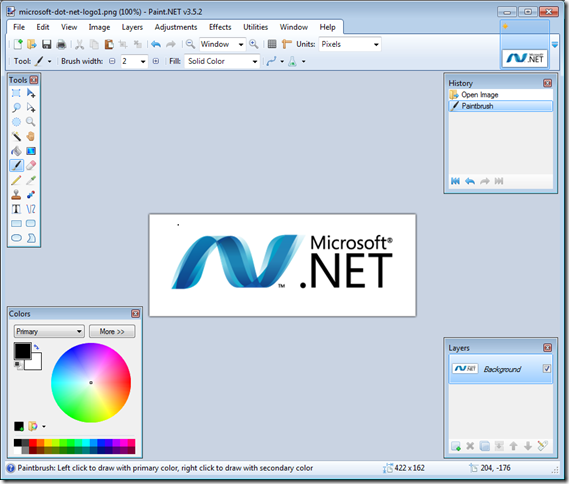Click the image thumbnail in top-right
Screen dimensions: 569x484
tap(525, 58)
